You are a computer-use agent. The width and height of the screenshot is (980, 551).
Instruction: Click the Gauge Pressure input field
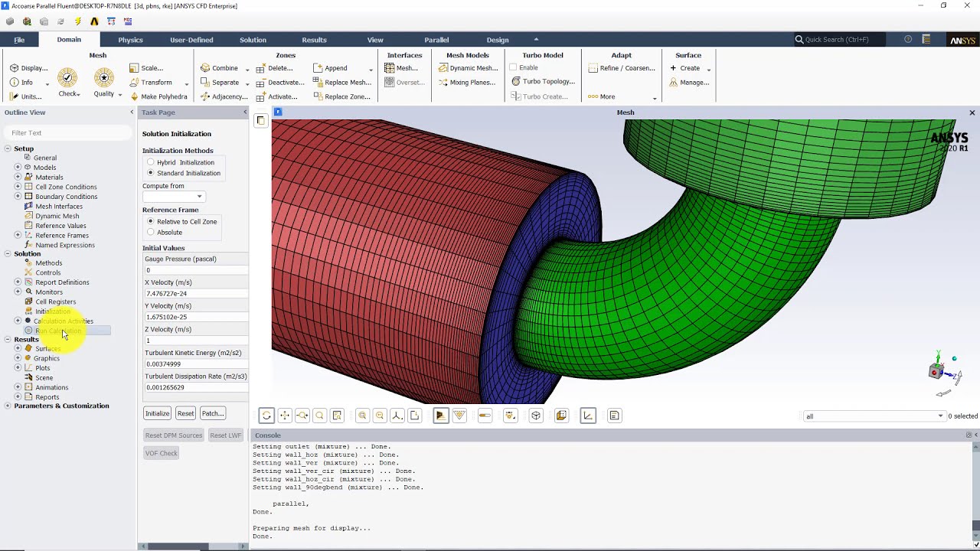pyautogui.click(x=195, y=270)
